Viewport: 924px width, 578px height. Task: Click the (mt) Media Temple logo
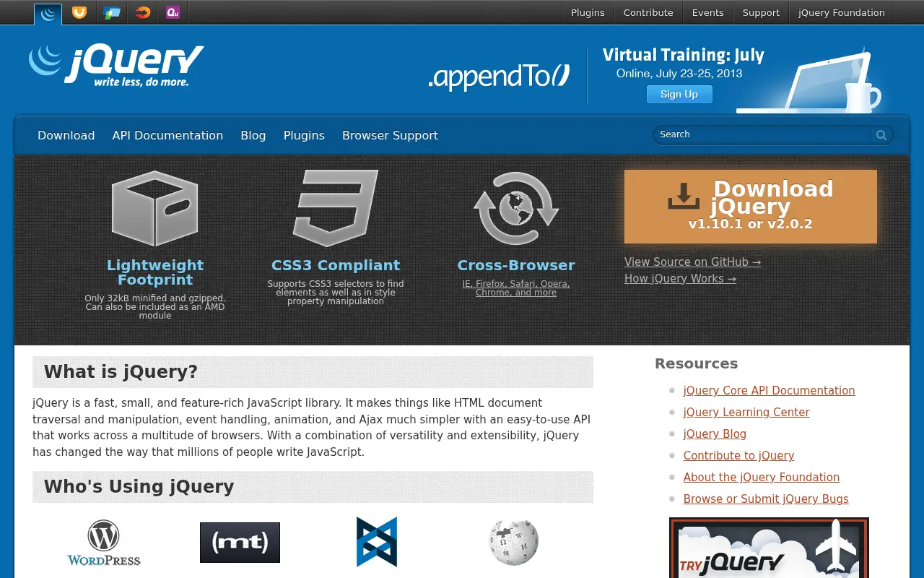click(x=240, y=543)
